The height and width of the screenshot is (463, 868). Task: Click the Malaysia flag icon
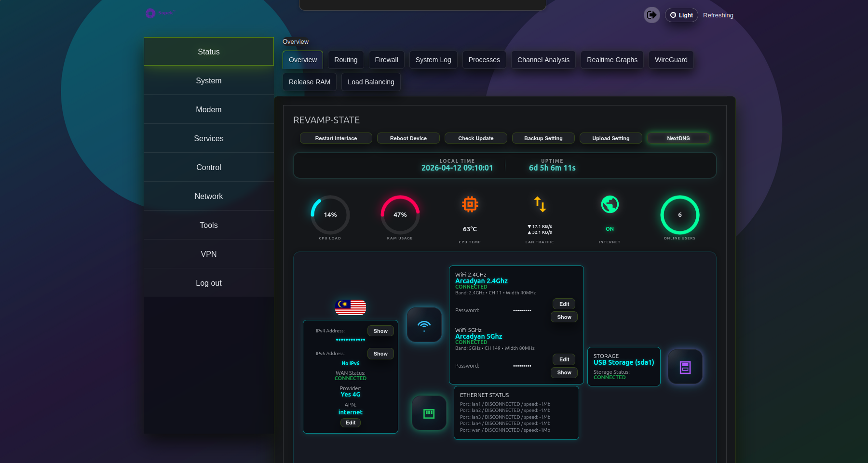[350, 307]
